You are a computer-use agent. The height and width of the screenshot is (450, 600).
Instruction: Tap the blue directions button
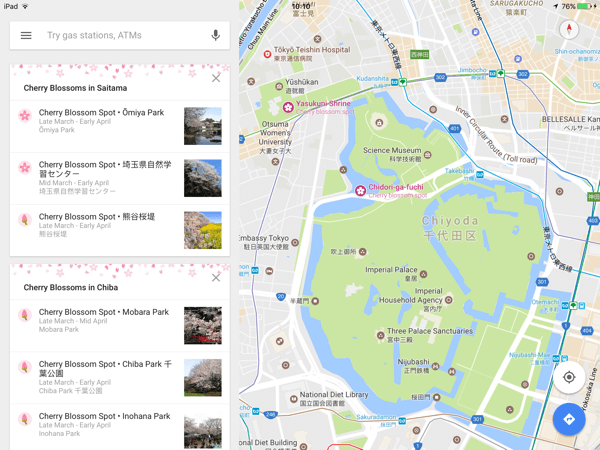(x=569, y=419)
